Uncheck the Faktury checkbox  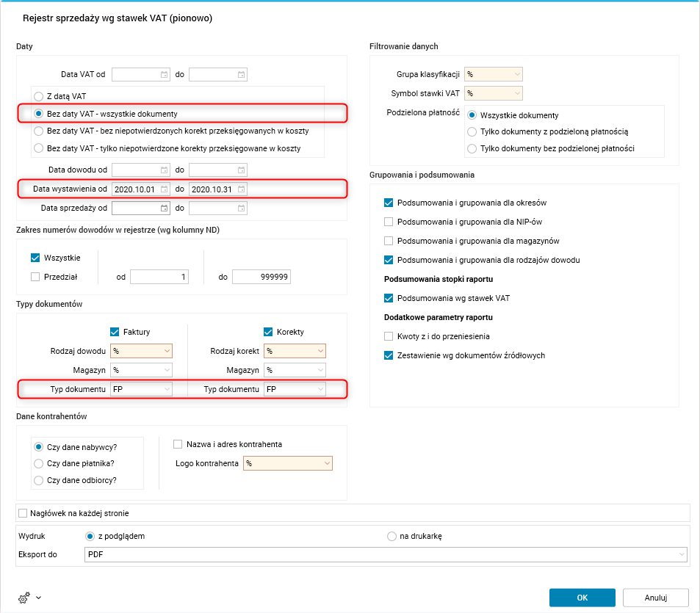pos(115,332)
